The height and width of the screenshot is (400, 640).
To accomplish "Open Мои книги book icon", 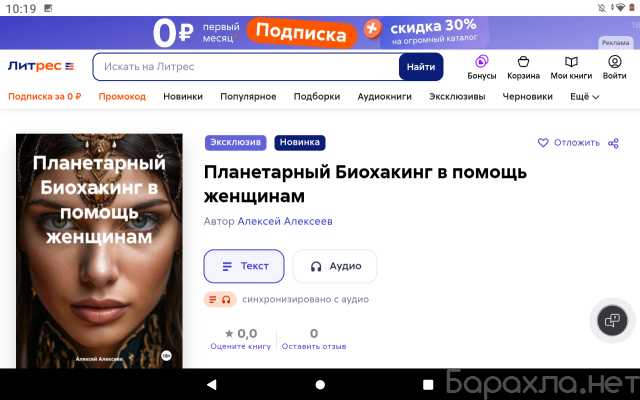I will [571, 62].
